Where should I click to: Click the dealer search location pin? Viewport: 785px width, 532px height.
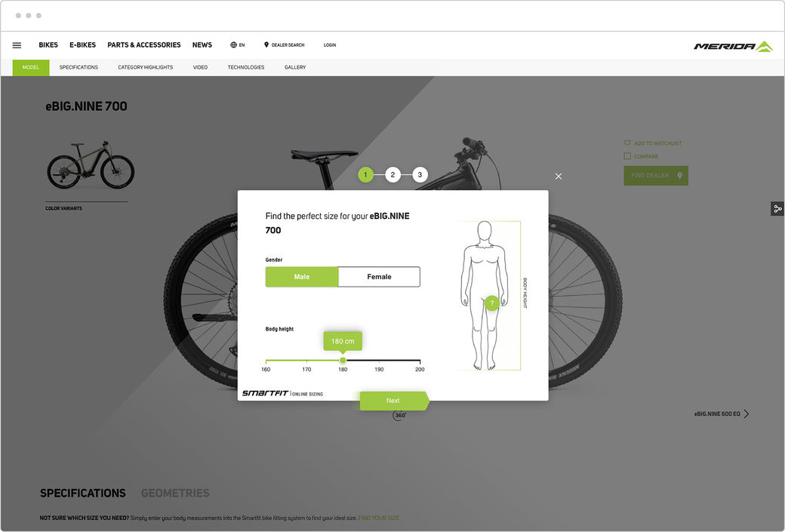[266, 45]
